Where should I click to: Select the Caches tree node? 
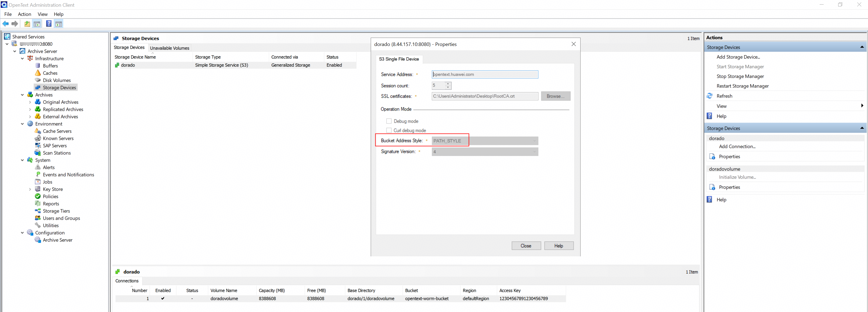pyautogui.click(x=50, y=73)
